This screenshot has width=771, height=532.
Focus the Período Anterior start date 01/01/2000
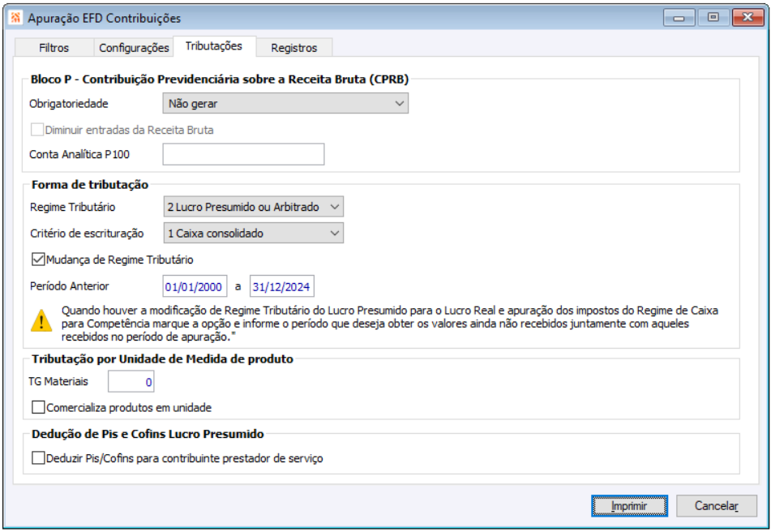coord(195,286)
